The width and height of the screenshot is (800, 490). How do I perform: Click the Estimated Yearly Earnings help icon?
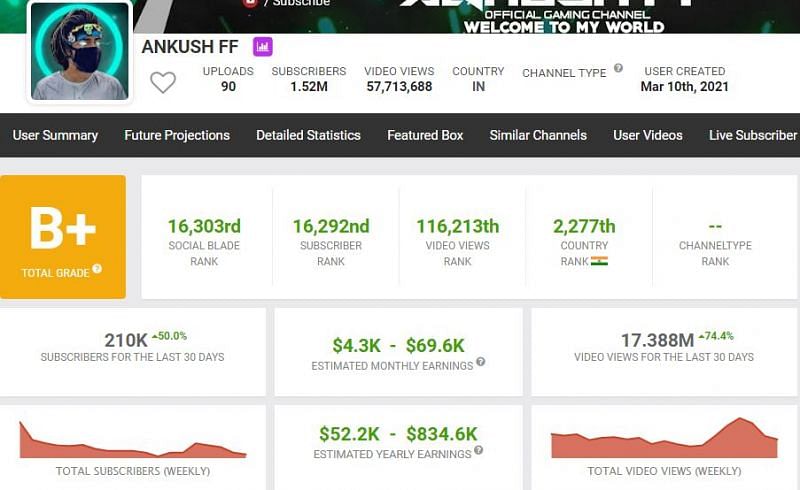point(478,451)
